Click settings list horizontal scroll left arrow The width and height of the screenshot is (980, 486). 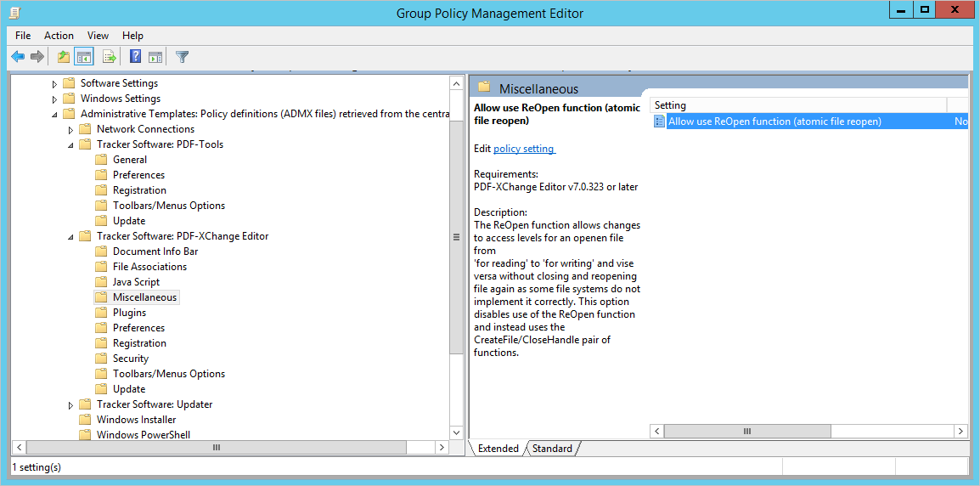pyautogui.click(x=657, y=431)
